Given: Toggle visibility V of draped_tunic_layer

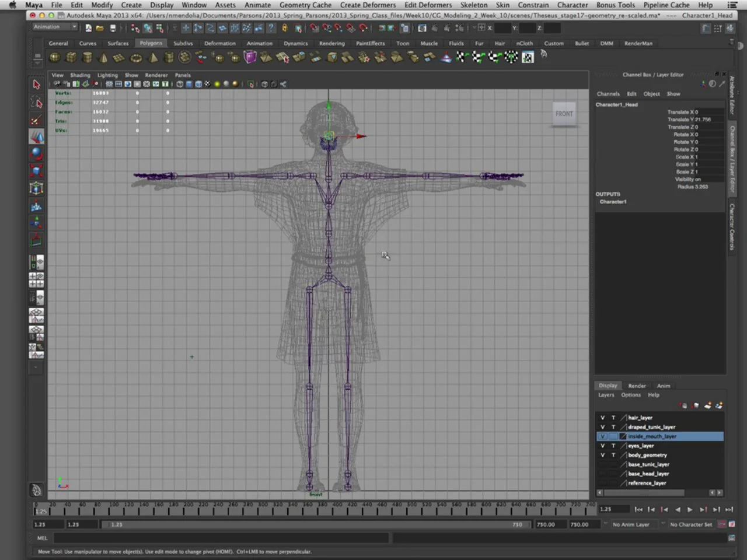Looking at the screenshot, I should pos(602,427).
